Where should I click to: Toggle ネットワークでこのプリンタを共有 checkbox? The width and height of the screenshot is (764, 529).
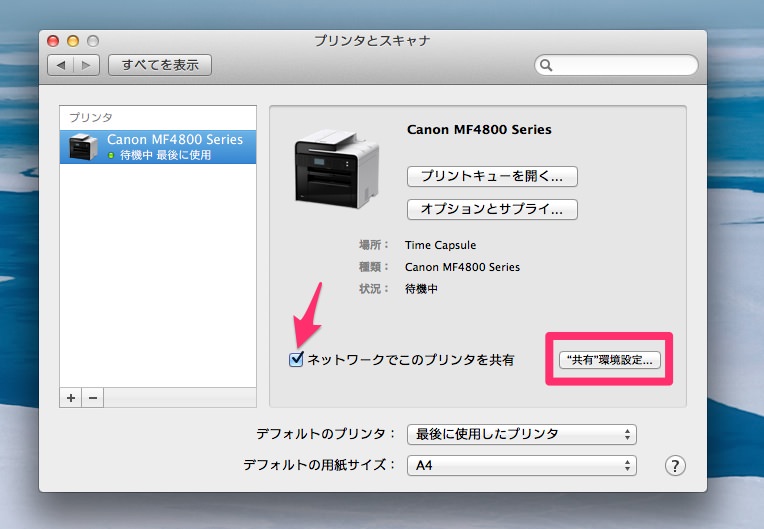[296, 359]
